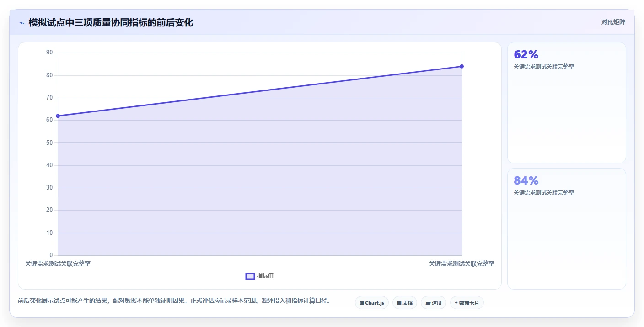
Task: Select the 表格 chip
Action: point(405,303)
